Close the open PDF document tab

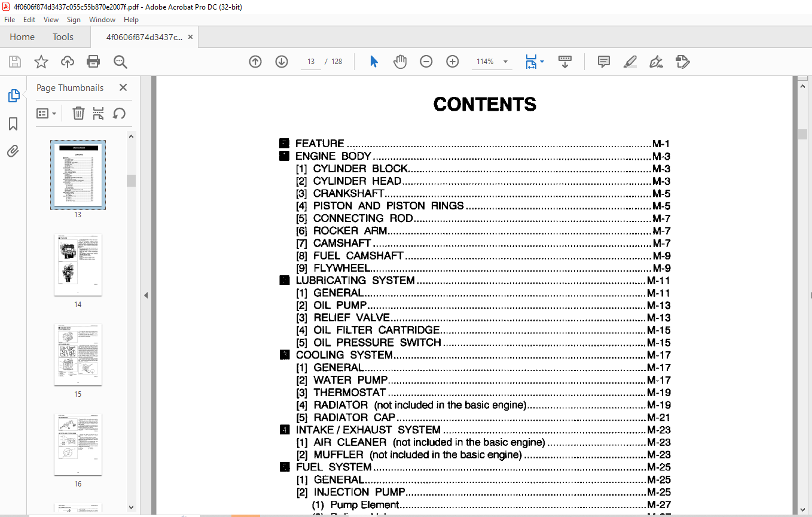(x=190, y=37)
